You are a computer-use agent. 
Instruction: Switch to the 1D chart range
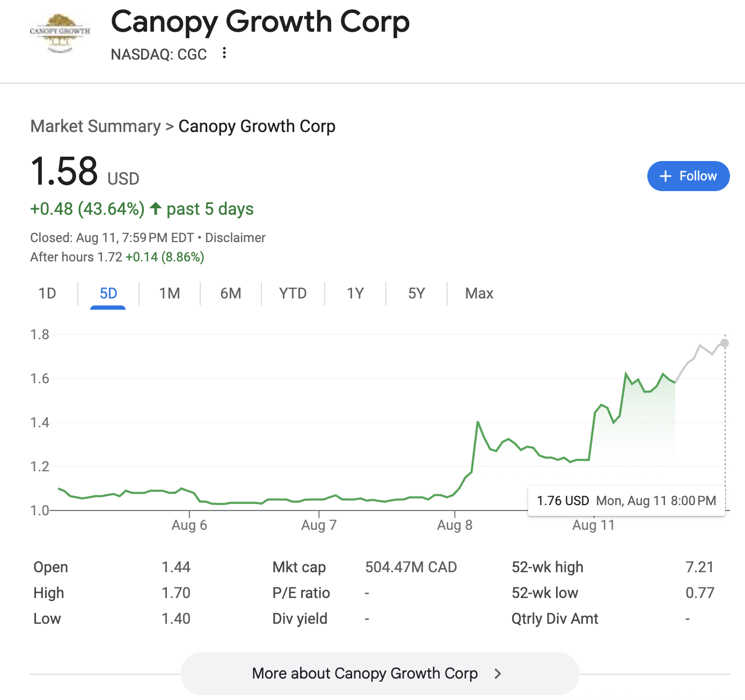coord(47,293)
